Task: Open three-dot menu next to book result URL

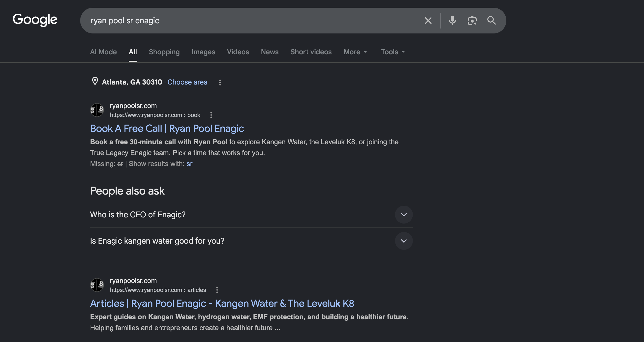Action: point(211,115)
